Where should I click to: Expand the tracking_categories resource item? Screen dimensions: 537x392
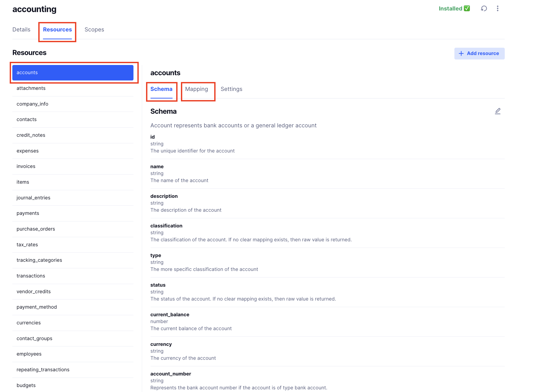point(39,260)
